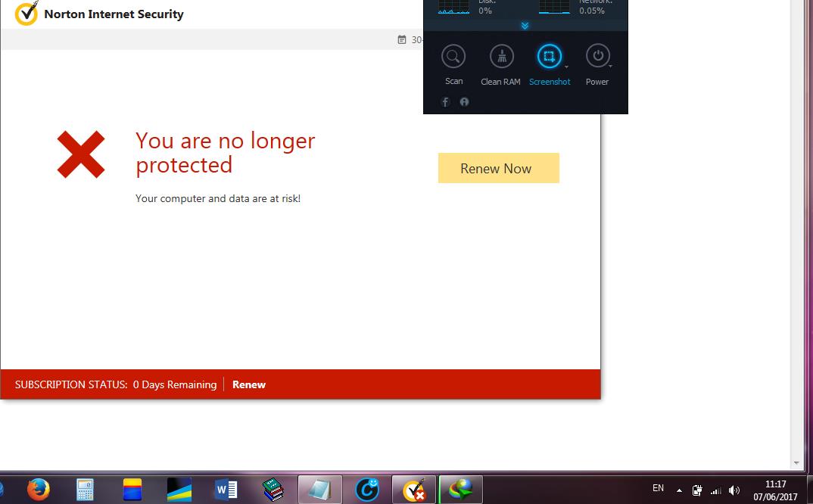
Task: Switch to the notepad window in the taskbar
Action: [x=320, y=490]
